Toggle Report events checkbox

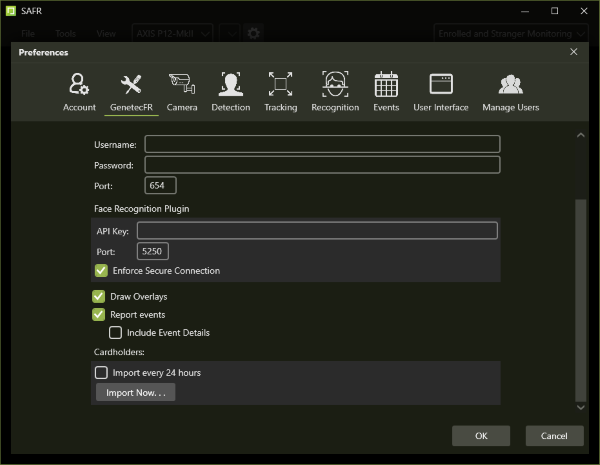click(99, 314)
